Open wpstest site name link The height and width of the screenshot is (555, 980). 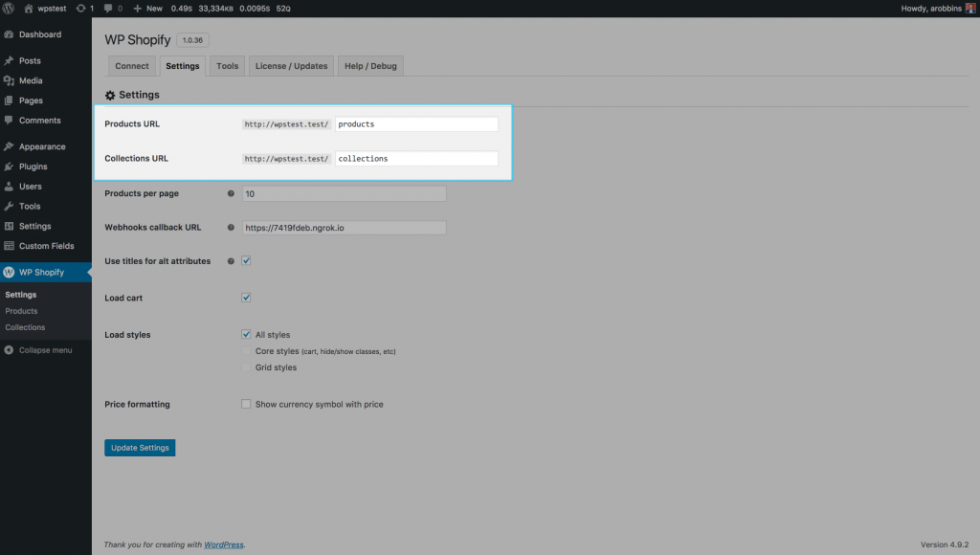[52, 8]
